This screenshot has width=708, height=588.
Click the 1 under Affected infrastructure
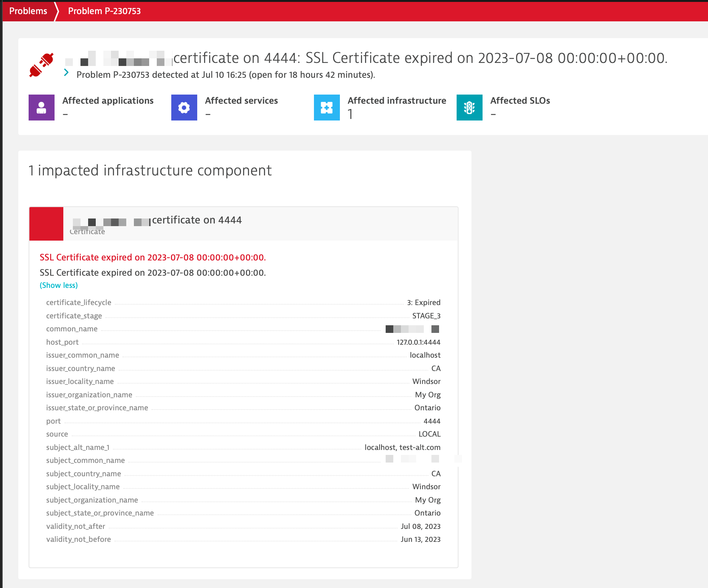click(x=349, y=114)
